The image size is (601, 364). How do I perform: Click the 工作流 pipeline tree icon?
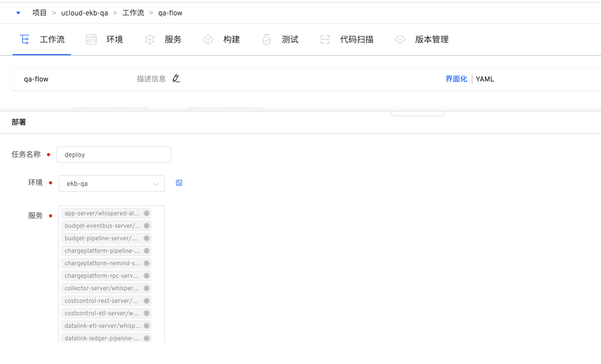click(x=24, y=39)
